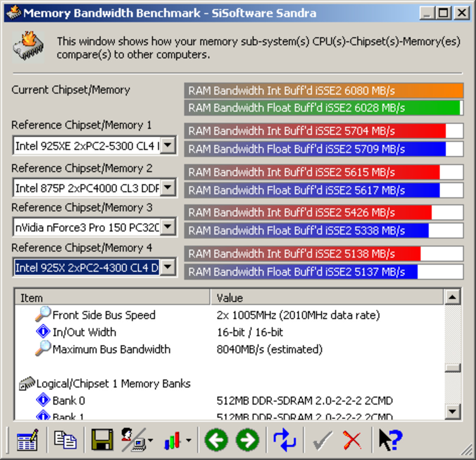
Task: Click the orange Int 6080 MB/s bar
Action: coord(323,90)
